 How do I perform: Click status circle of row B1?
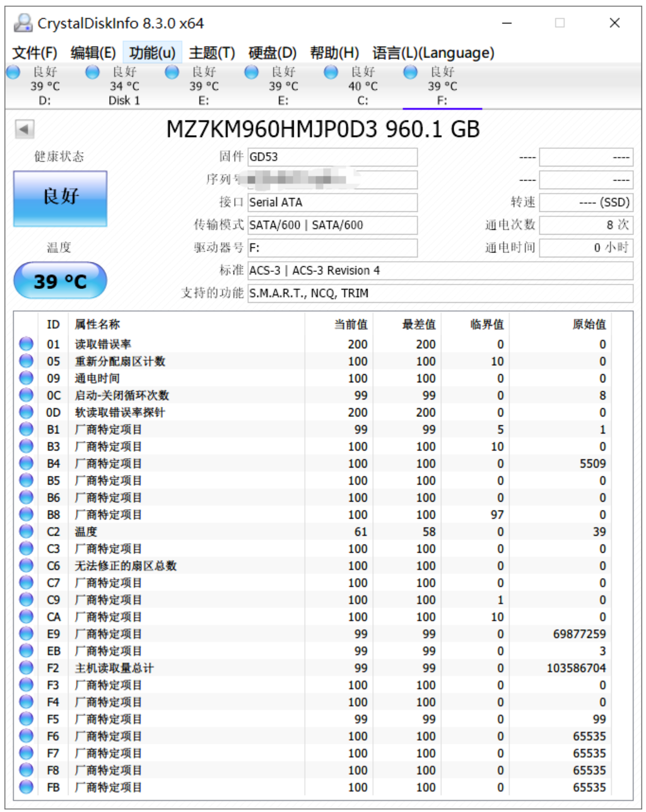pyautogui.click(x=26, y=429)
